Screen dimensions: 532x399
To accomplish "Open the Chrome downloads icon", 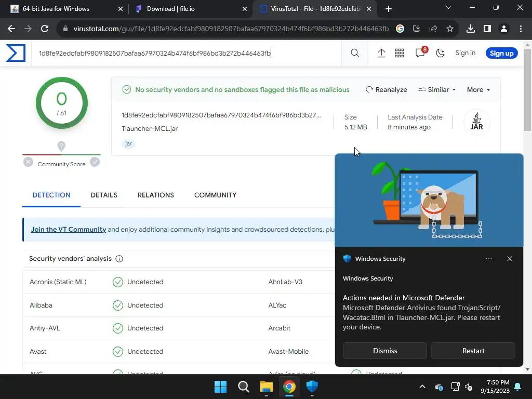I will tap(471, 29).
